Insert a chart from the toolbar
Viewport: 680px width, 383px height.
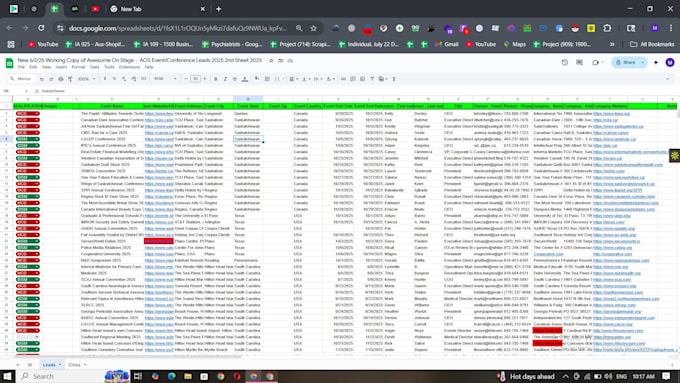coord(363,79)
